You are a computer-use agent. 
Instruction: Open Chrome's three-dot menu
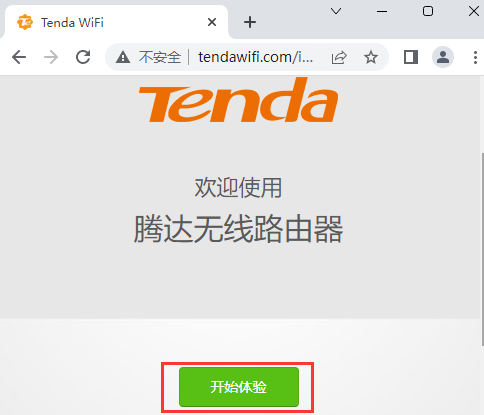coord(475,57)
